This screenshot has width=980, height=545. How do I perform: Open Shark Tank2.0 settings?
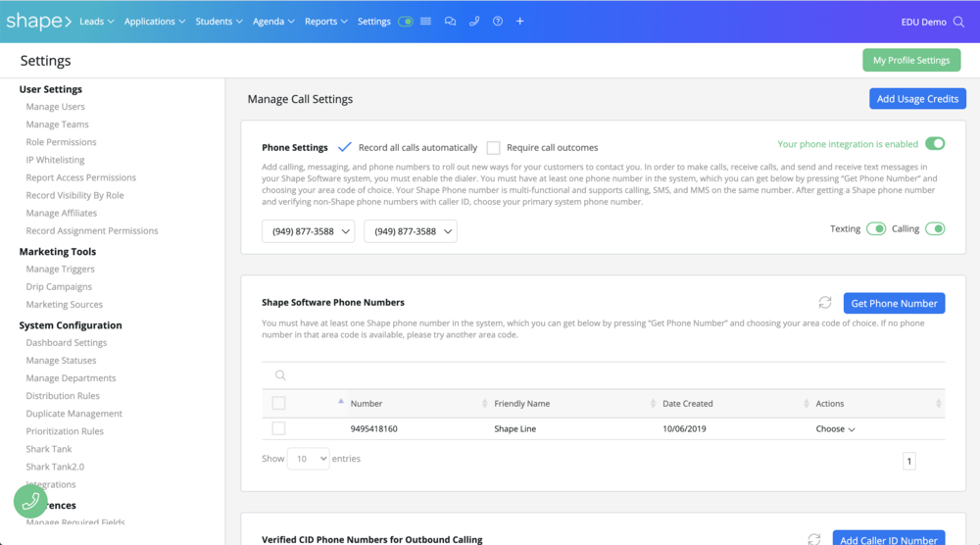(x=54, y=467)
